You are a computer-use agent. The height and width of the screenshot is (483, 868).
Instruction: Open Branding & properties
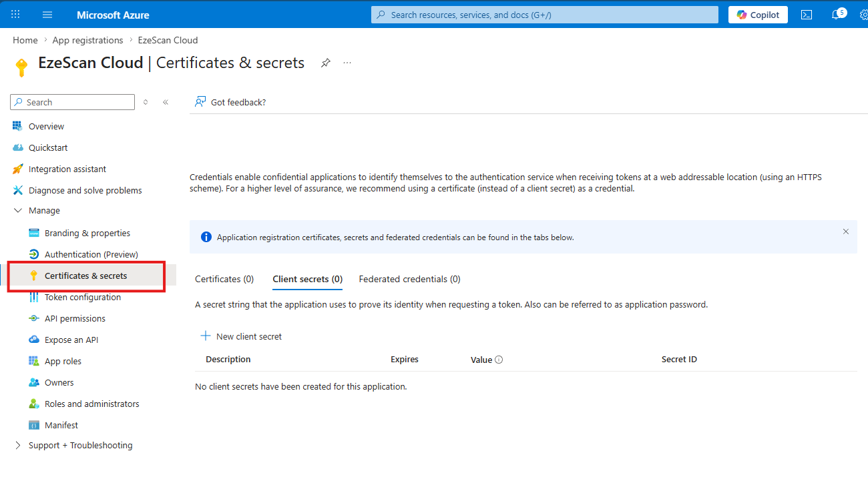coord(88,233)
